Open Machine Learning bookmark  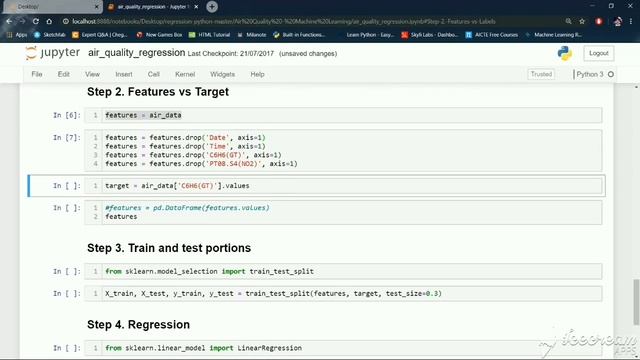[x=553, y=35]
